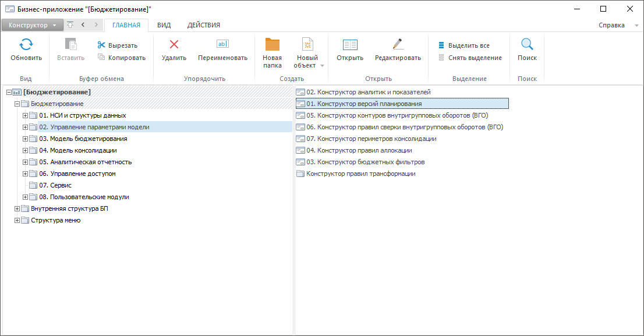Switch to the ВИД ribbon tab

164,25
